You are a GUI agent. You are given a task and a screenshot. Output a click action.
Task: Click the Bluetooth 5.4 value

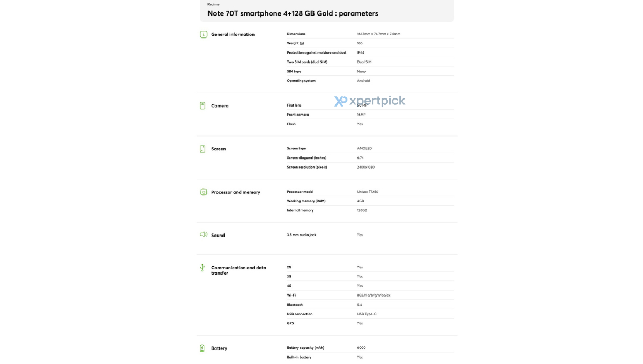tap(360, 305)
